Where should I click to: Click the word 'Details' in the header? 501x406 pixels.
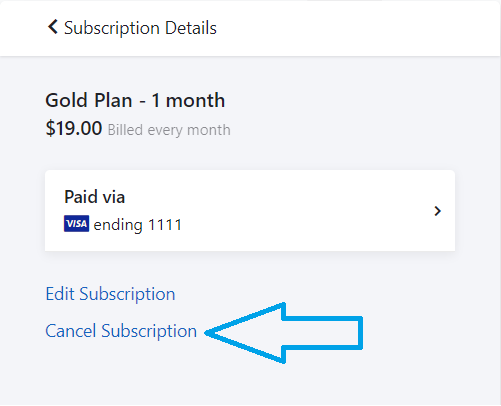(x=191, y=28)
